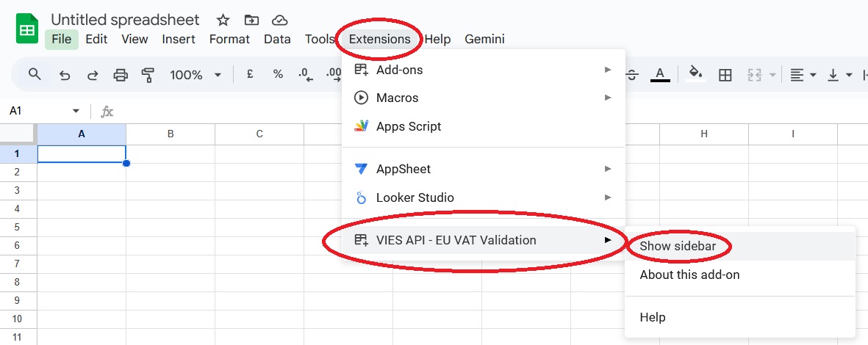Click the search menus magnifier icon
868x345 pixels.
tap(35, 74)
